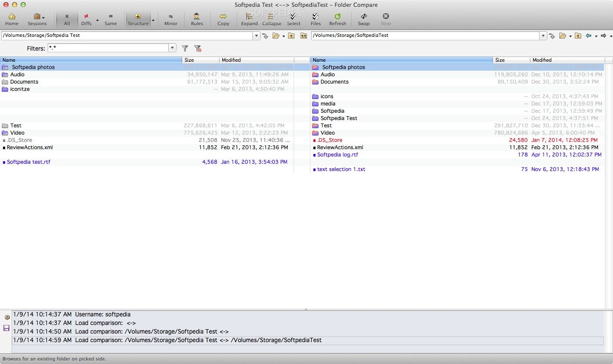613x364 pixels.
Task: Select Softpedia Test folder in right pane
Action: 457,118
